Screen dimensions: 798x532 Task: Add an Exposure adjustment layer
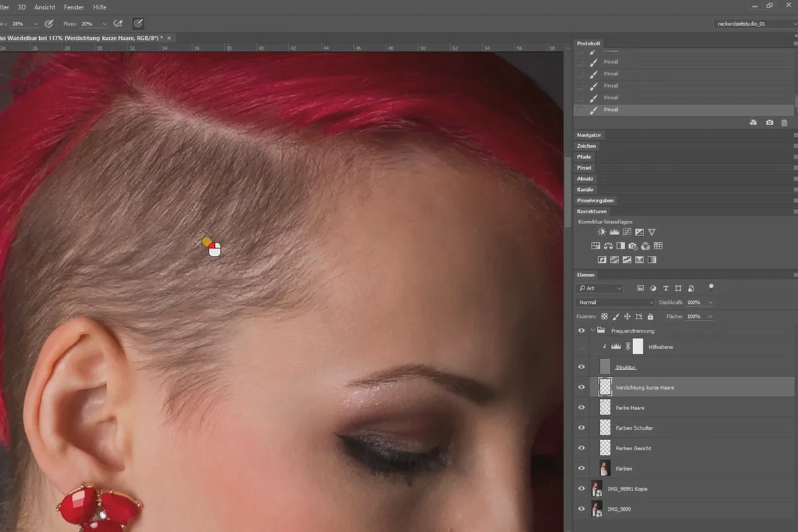639,232
